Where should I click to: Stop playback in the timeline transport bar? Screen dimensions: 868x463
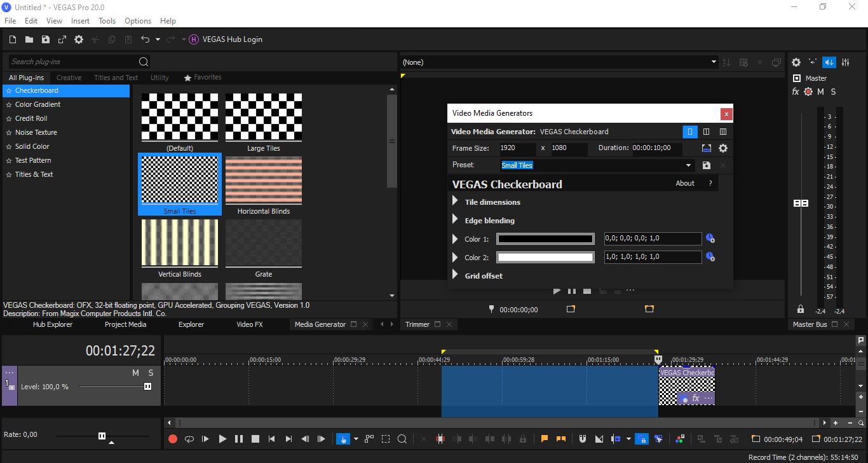tap(255, 439)
